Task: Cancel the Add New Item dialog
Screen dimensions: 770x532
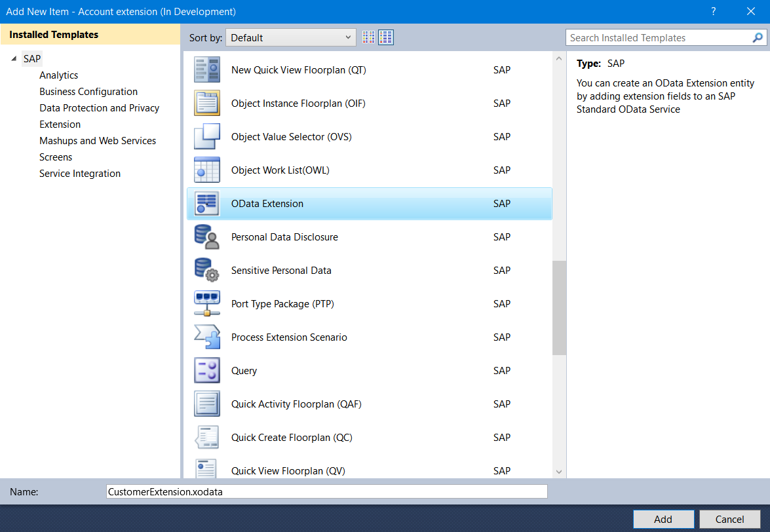Action: click(x=729, y=519)
